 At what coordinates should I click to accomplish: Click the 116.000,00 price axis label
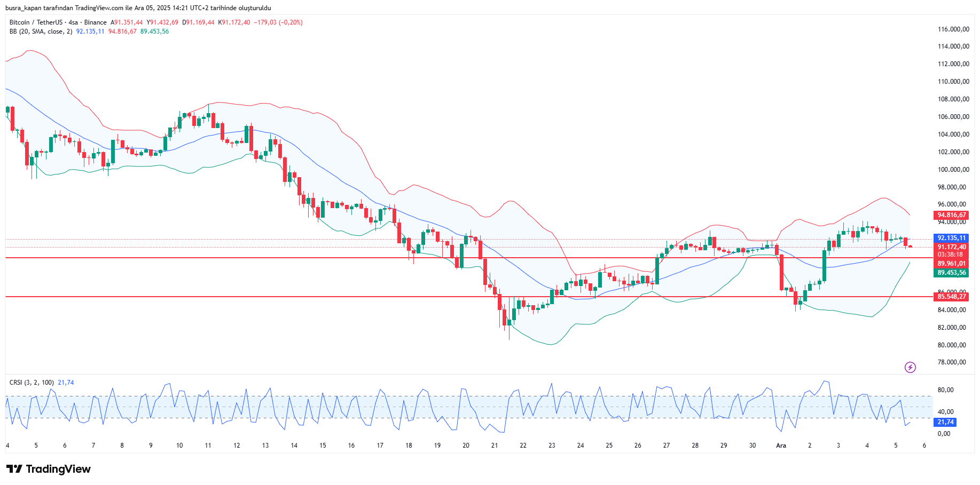coord(953,29)
